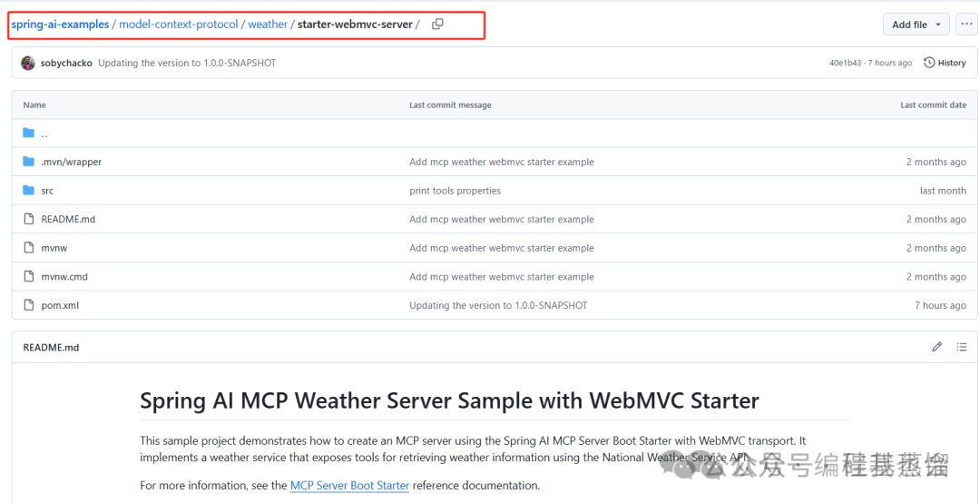
Task: Click the starter-webmvc-server breadcrumb text
Action: pyautogui.click(x=355, y=25)
